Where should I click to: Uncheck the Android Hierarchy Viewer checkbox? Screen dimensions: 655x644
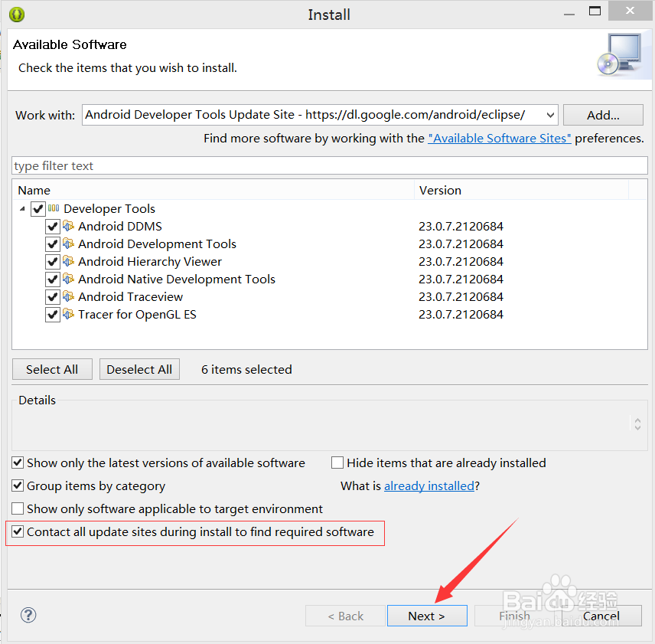tap(53, 261)
